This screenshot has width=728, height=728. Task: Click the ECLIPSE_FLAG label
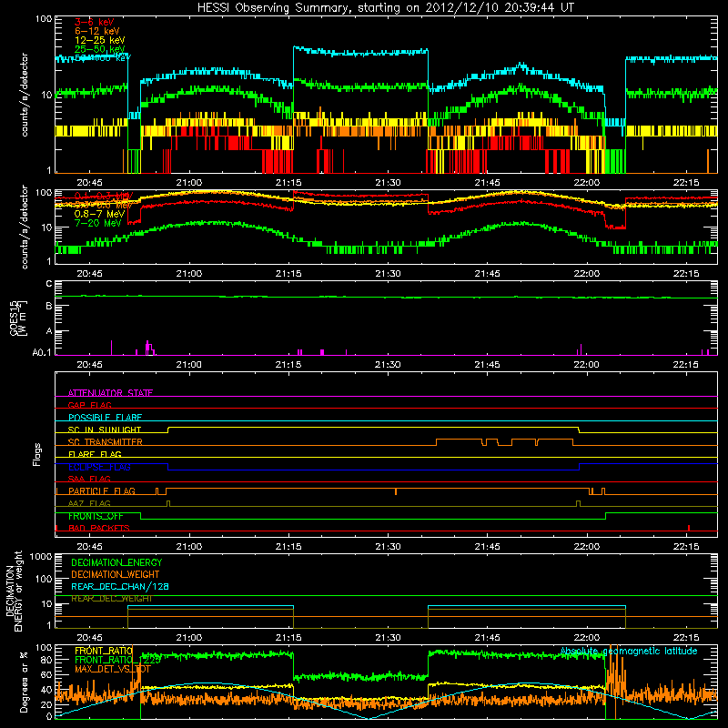pos(99,467)
